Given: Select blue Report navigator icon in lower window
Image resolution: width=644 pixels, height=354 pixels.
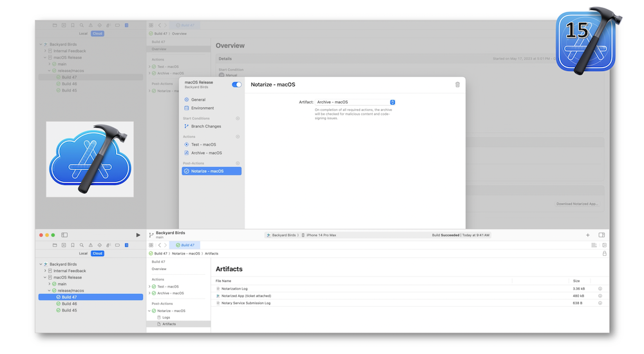Looking at the screenshot, I should (126, 245).
